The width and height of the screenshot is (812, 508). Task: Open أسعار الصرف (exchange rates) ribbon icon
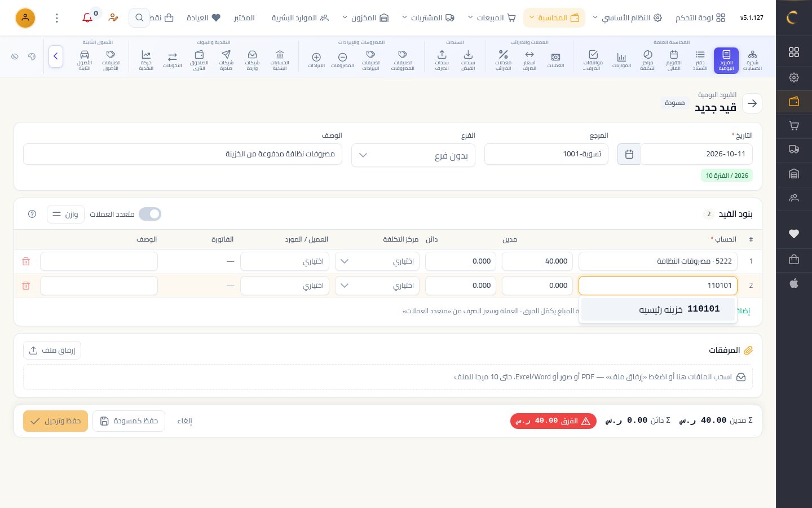point(529,60)
